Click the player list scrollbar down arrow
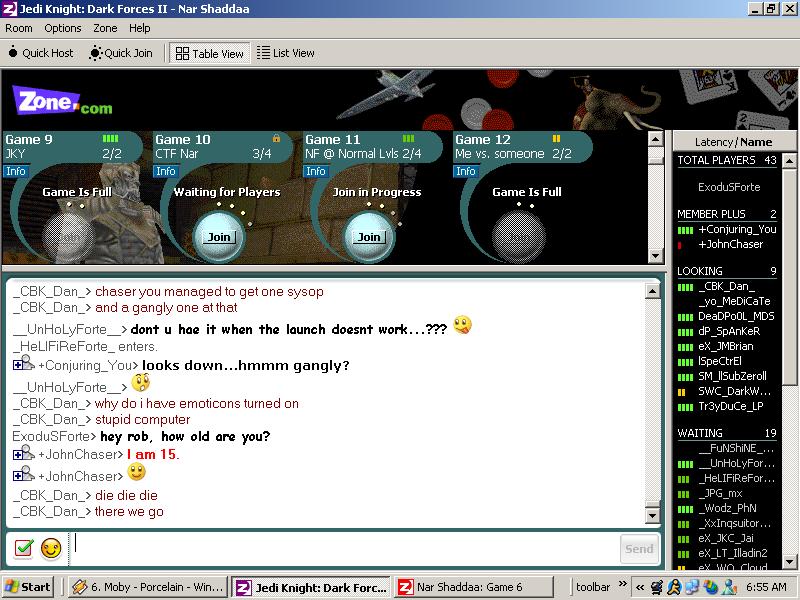800x600 pixels. (x=789, y=562)
